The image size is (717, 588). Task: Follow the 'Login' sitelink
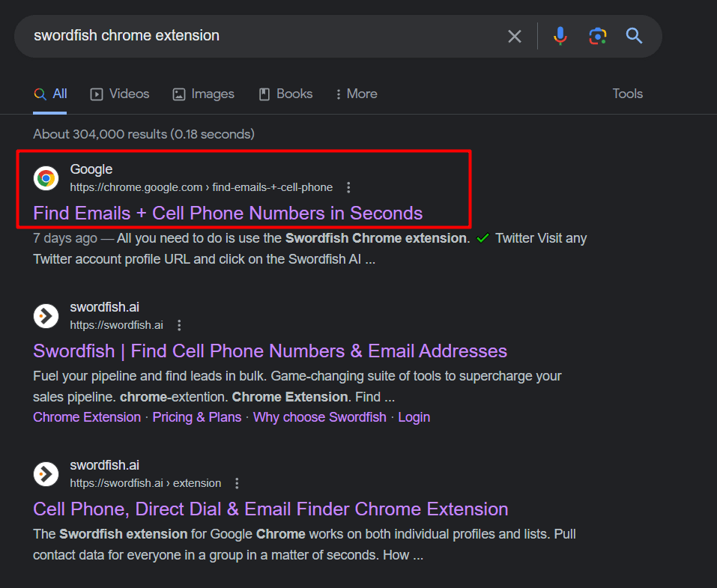[414, 417]
